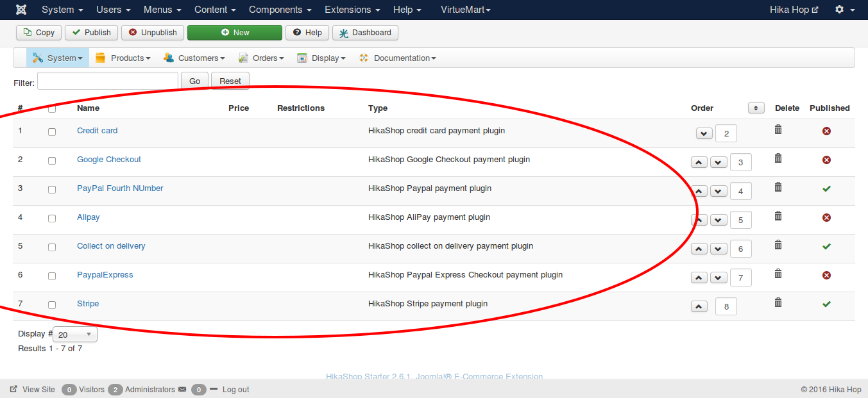Move Collect on delivery down
868x398 pixels.
(x=719, y=249)
